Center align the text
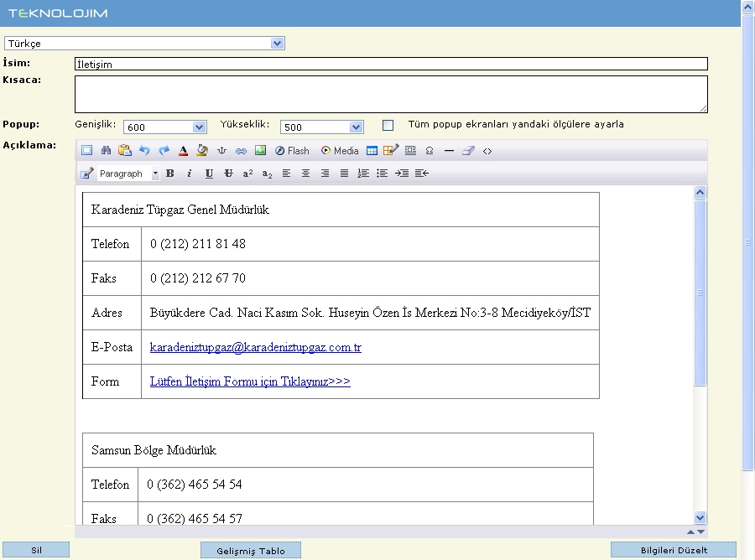 tap(305, 174)
